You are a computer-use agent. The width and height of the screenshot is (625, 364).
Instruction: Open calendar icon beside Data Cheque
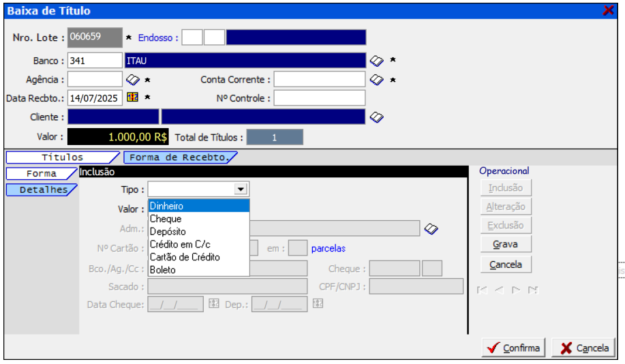coord(214,304)
